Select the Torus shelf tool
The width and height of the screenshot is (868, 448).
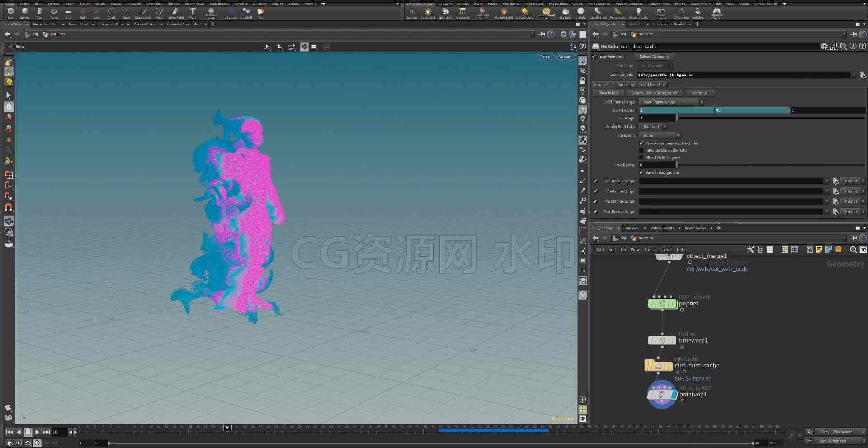click(54, 13)
